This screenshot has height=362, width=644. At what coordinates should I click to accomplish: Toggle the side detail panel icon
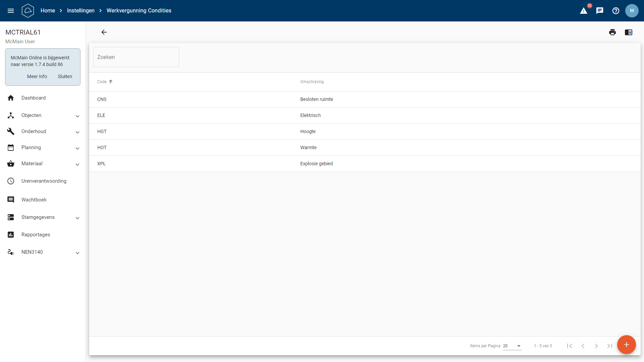629,32
